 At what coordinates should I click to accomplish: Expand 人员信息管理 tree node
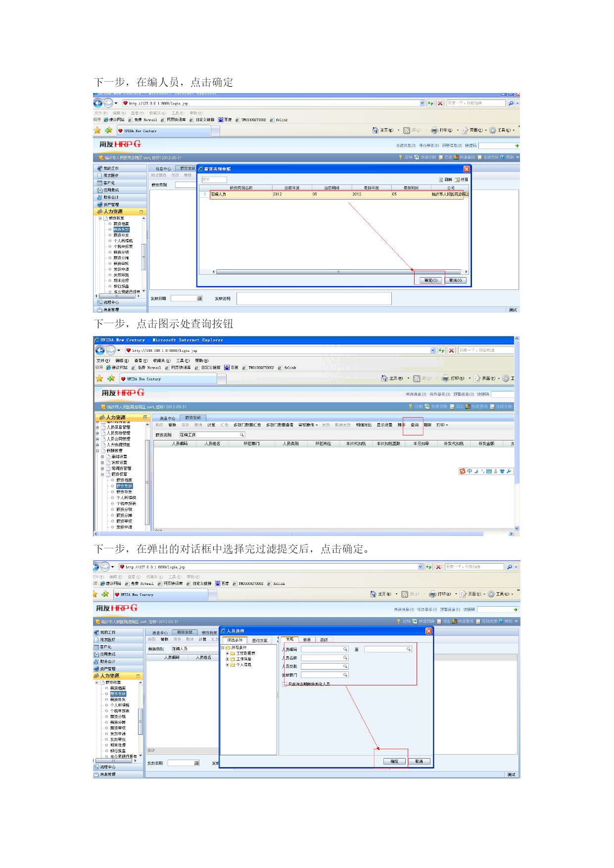click(97, 427)
